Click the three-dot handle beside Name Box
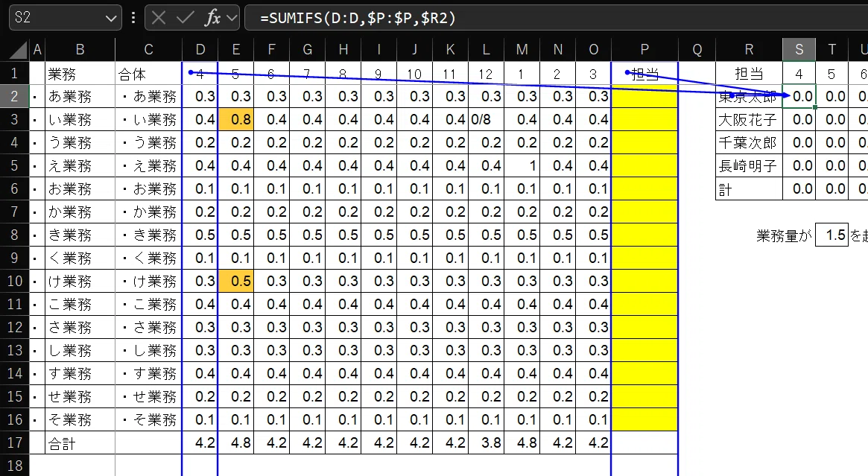868x476 pixels. 133,18
